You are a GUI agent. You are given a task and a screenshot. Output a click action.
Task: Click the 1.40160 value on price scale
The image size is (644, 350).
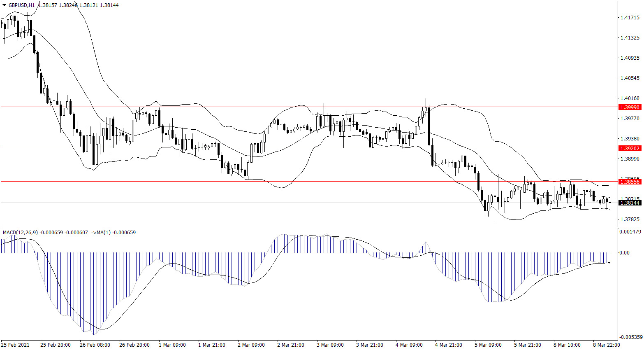click(630, 98)
